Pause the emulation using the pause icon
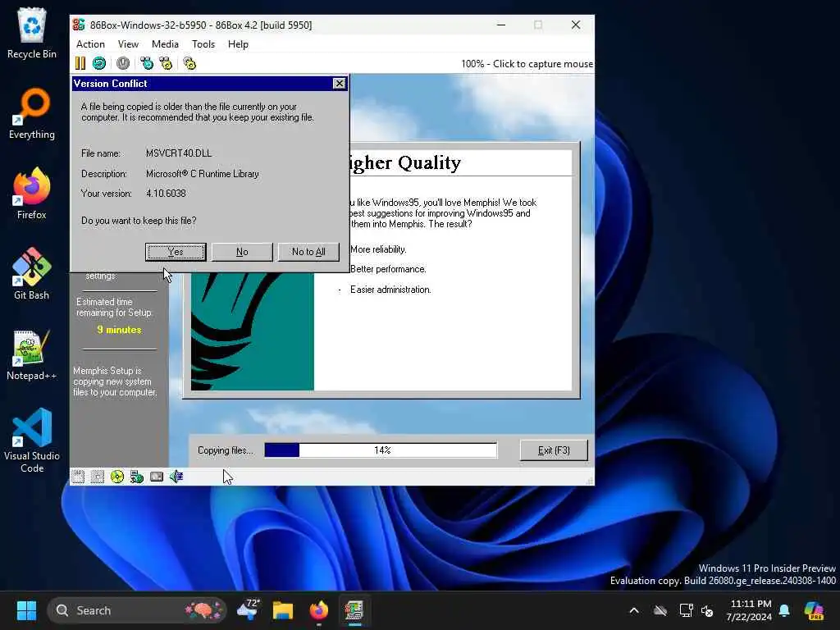The height and width of the screenshot is (630, 840). point(80,63)
